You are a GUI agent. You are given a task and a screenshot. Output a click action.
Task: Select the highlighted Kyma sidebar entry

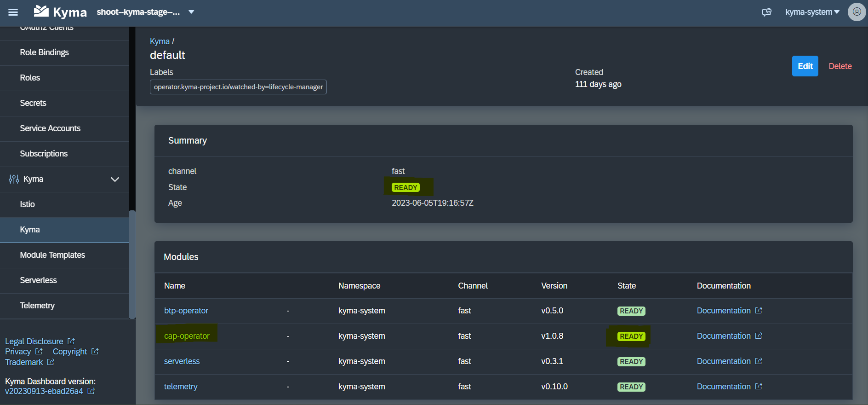[64, 230]
